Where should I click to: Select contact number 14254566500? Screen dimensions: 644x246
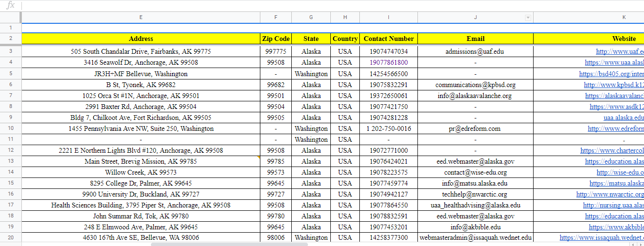coord(388,74)
